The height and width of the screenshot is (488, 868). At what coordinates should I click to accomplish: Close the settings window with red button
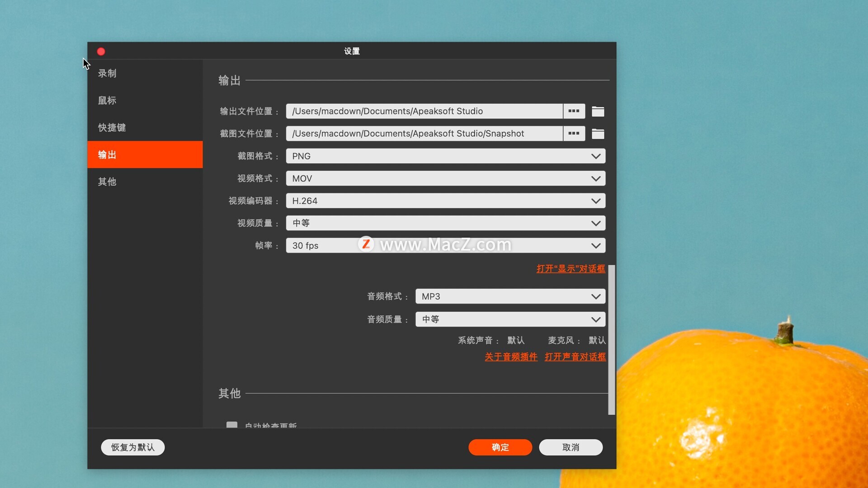click(x=101, y=52)
